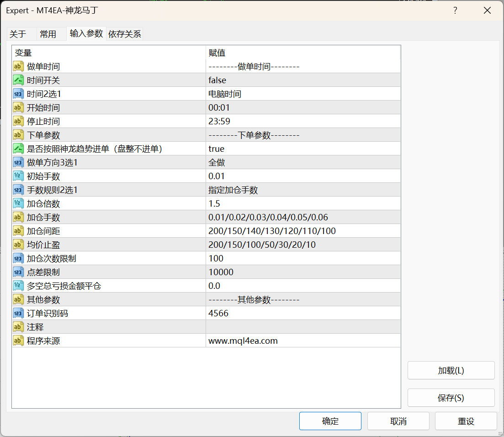Switch to the 常用 tab
The width and height of the screenshot is (504, 437).
48,34
